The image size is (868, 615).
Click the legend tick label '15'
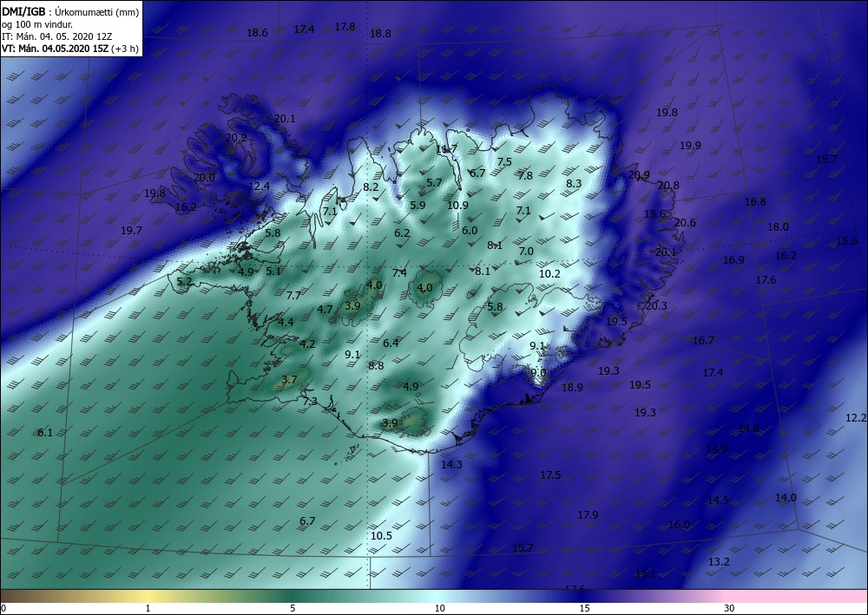[584, 609]
